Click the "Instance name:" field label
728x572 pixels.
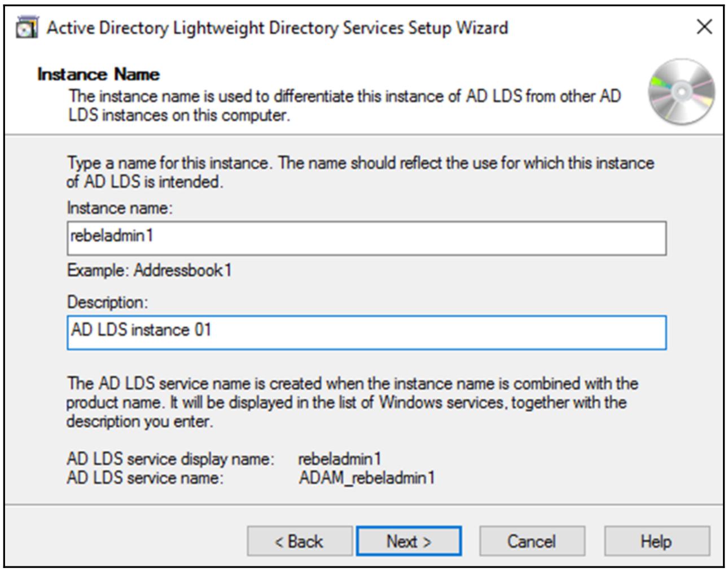[120, 208]
